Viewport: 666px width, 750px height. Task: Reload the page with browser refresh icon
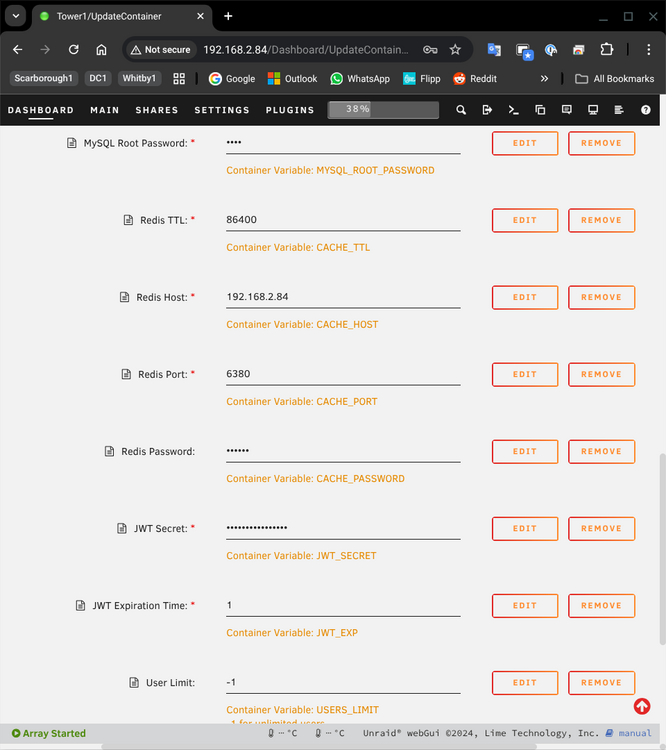tap(73, 50)
